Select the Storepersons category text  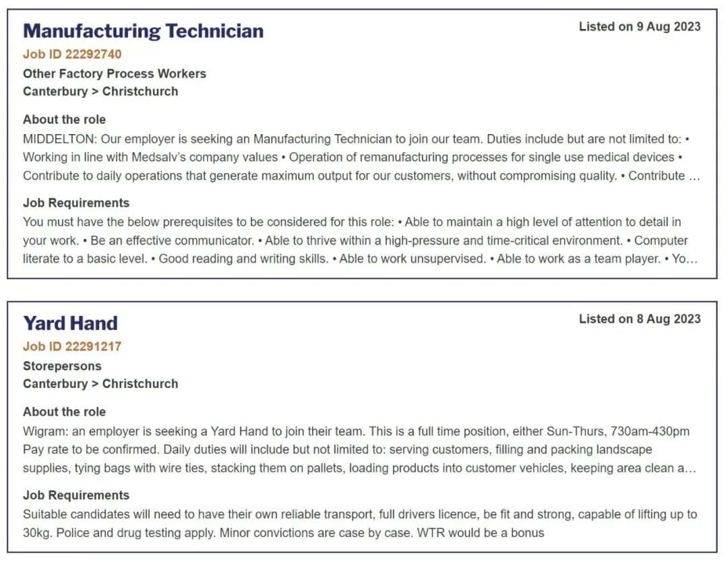coord(62,366)
